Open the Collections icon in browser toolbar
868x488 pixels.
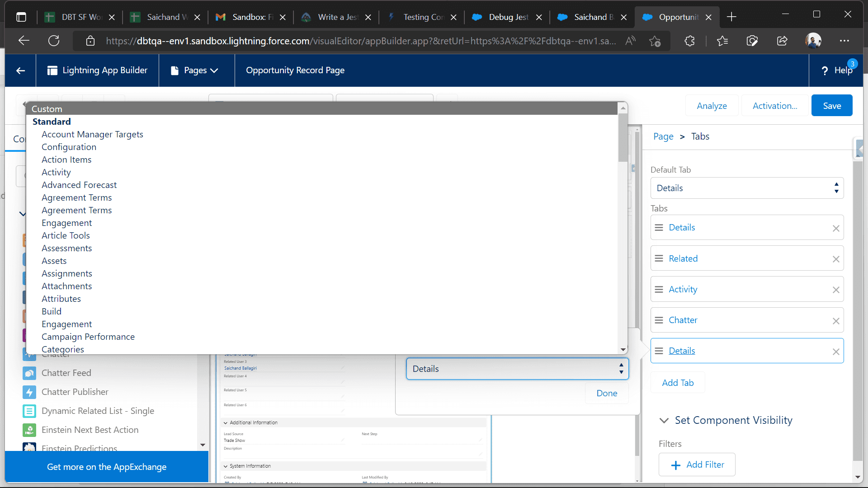point(752,41)
